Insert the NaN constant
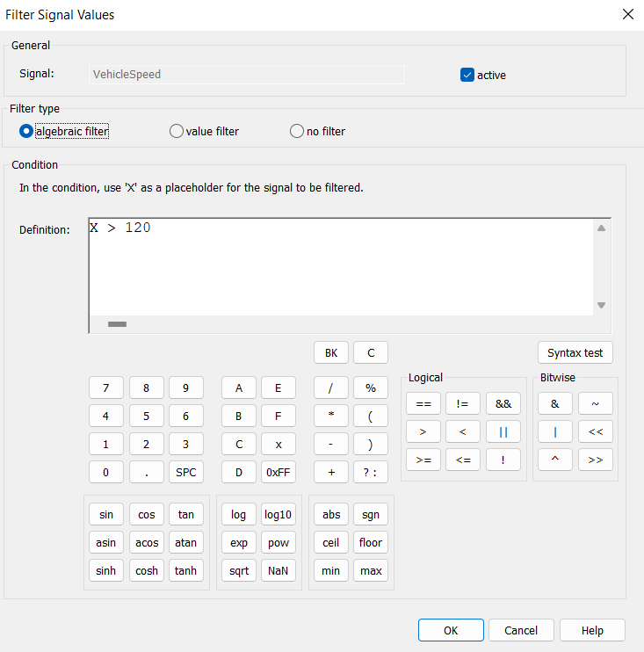644x652 pixels. tap(279, 570)
